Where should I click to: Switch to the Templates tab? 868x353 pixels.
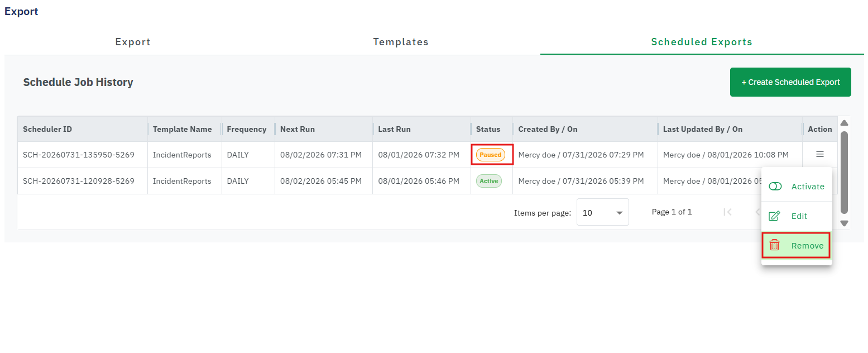tap(401, 42)
